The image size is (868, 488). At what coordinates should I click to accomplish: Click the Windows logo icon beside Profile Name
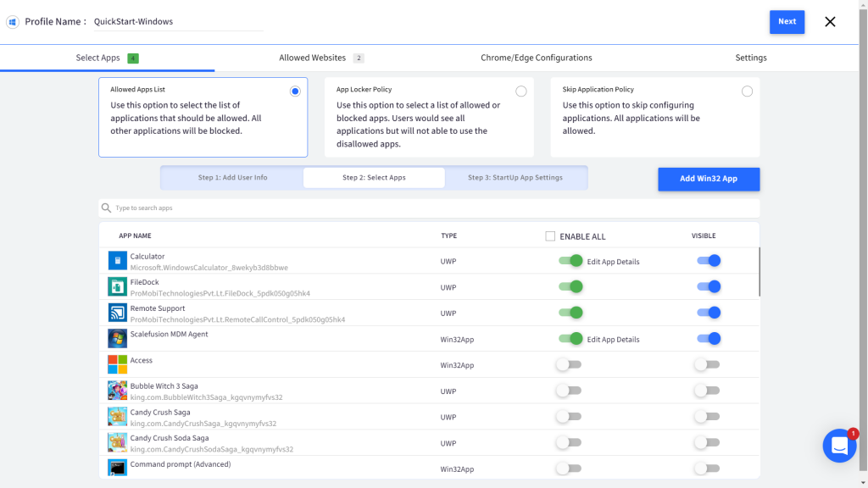pyautogui.click(x=13, y=21)
